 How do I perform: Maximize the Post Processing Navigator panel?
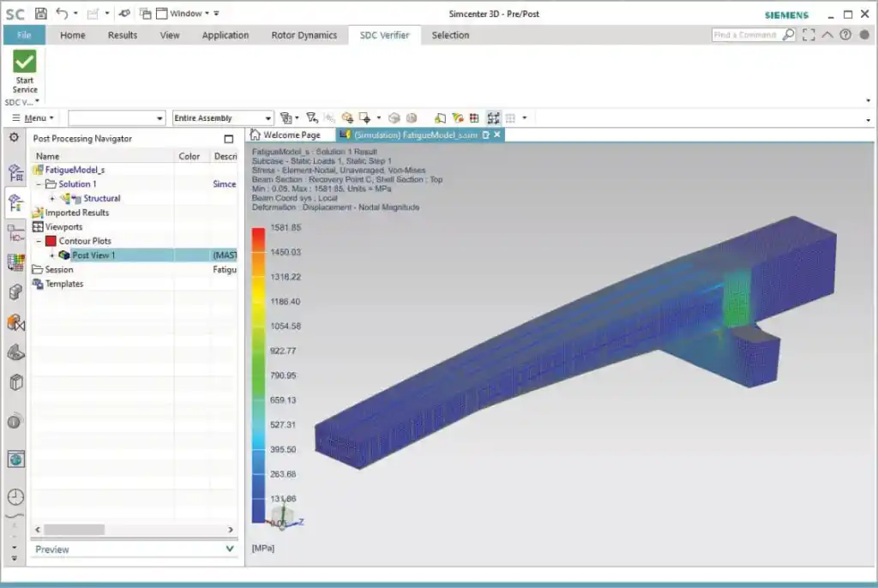tap(228, 139)
